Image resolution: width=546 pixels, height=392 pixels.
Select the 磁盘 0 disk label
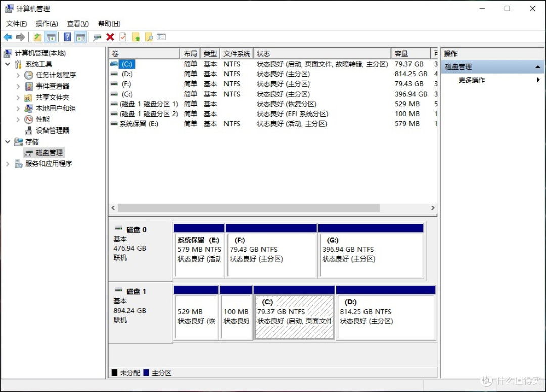(136, 230)
